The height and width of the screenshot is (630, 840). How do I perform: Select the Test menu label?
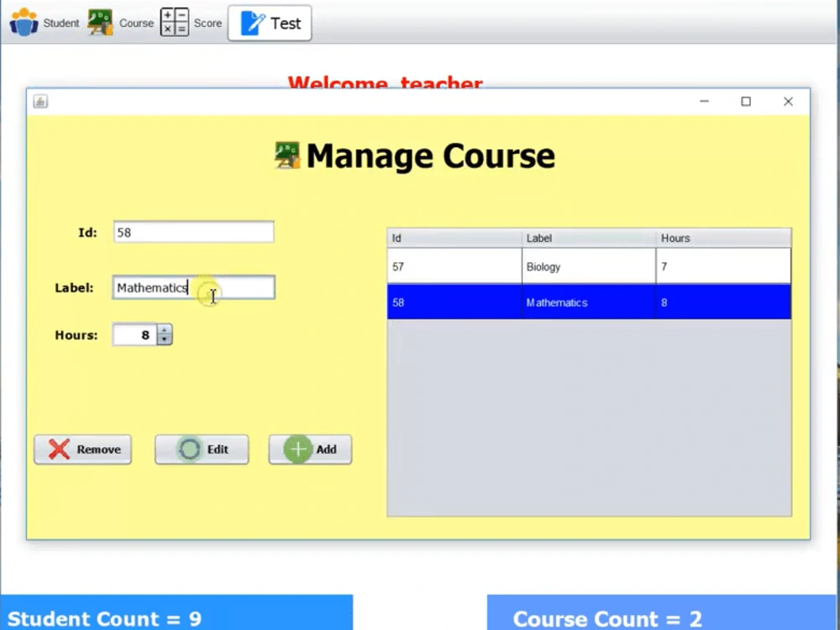pos(286,24)
